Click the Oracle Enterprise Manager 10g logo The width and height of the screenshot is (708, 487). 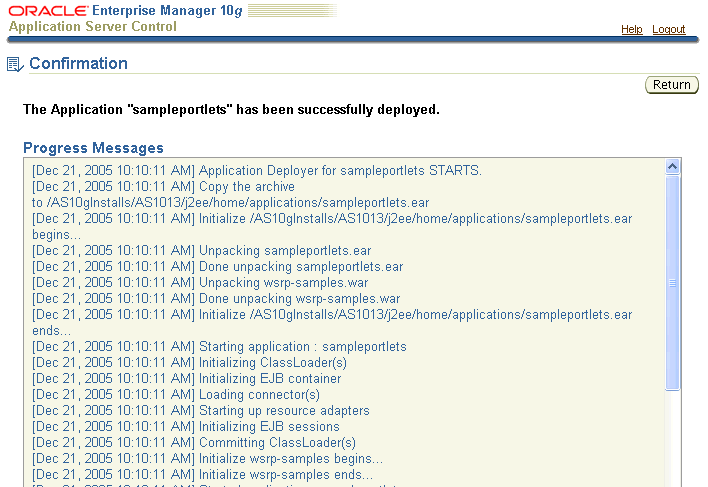(125, 11)
